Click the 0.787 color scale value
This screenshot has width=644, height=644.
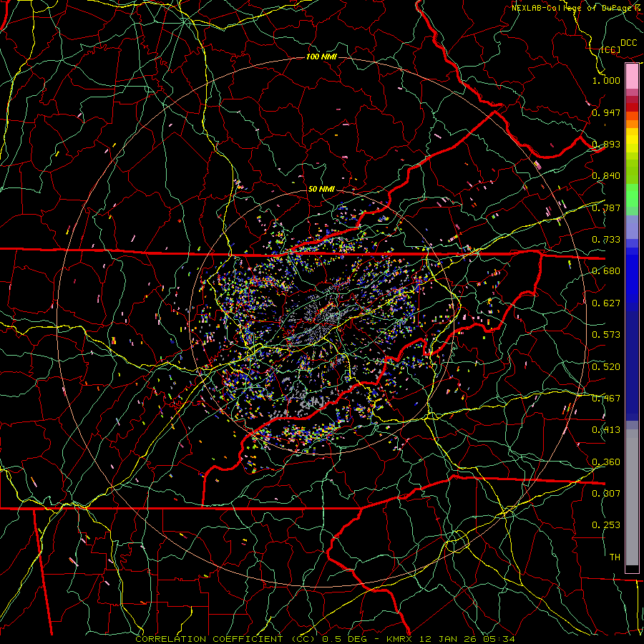pyautogui.click(x=606, y=208)
